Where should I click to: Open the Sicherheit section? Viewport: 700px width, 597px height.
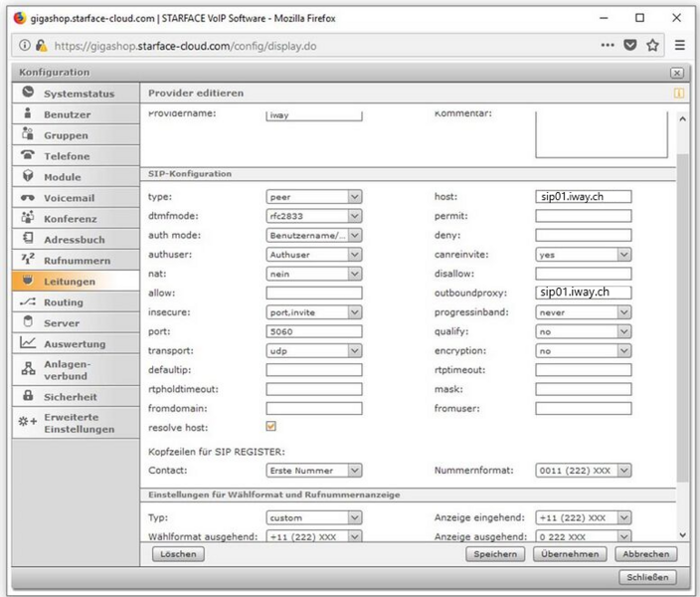[76, 396]
